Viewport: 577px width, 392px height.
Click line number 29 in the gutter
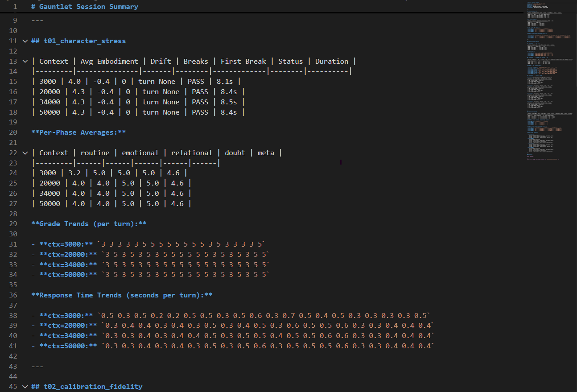pyautogui.click(x=12, y=224)
